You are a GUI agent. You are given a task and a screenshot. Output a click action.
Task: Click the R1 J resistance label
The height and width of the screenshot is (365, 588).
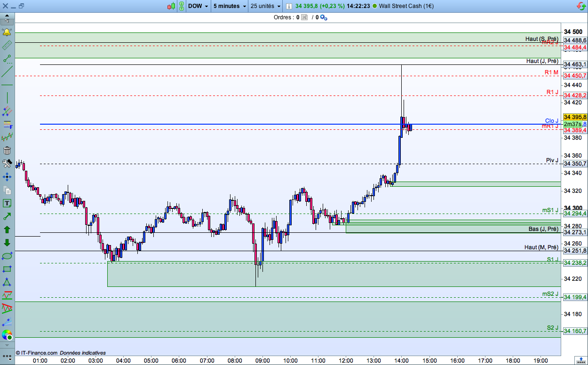coord(553,92)
